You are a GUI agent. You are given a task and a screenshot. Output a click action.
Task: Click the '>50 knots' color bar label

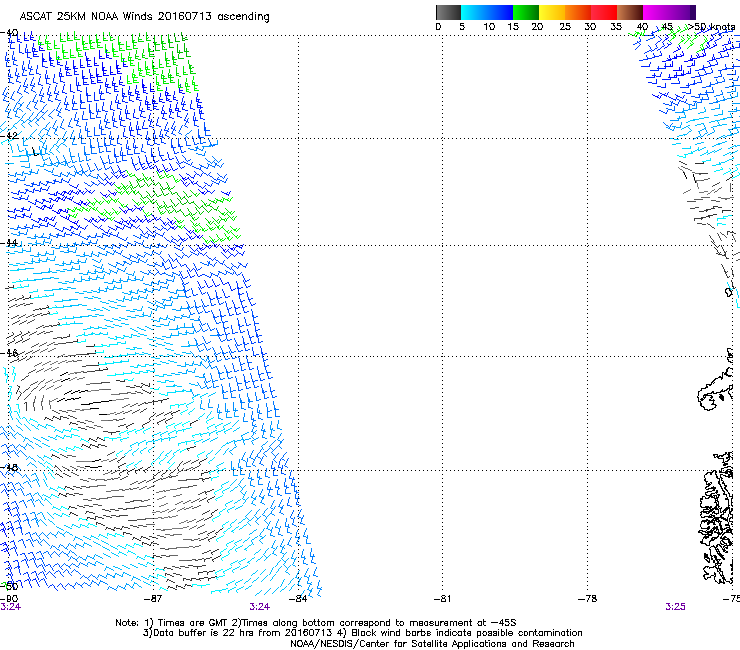click(711, 27)
